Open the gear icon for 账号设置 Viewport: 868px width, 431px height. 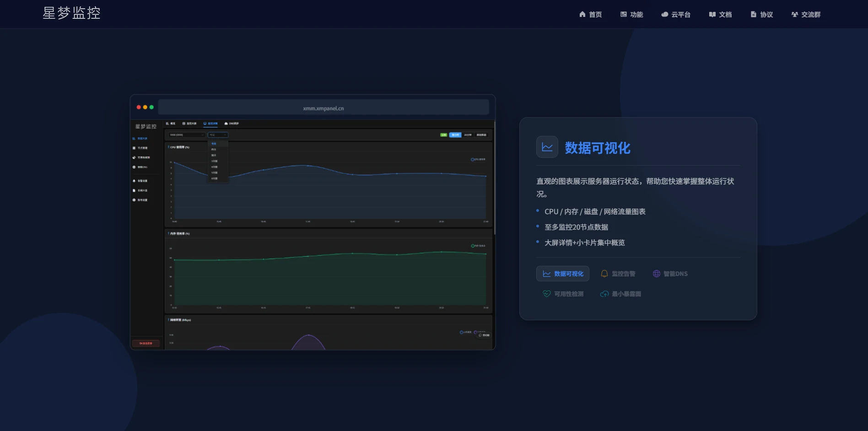click(134, 200)
